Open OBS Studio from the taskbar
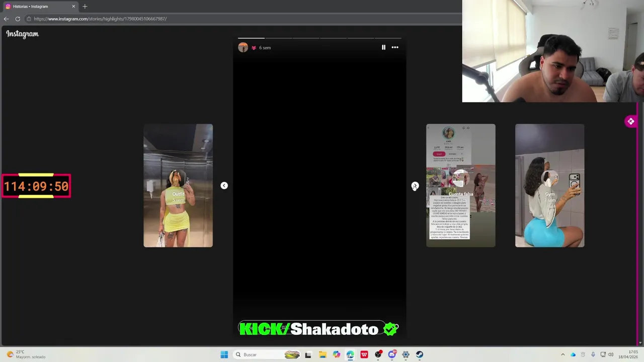 (x=378, y=354)
